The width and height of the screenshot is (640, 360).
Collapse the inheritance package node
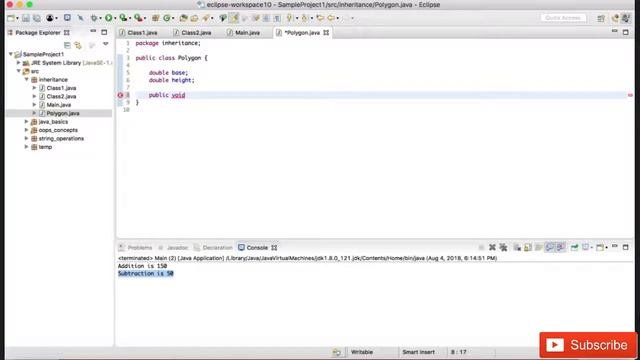click(x=27, y=80)
